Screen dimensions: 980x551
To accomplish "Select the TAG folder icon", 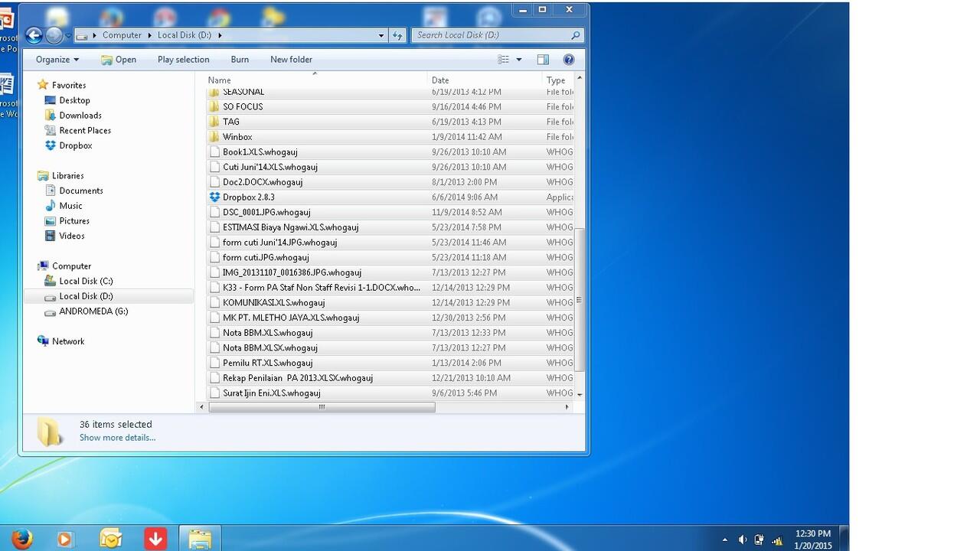I will pos(214,122).
